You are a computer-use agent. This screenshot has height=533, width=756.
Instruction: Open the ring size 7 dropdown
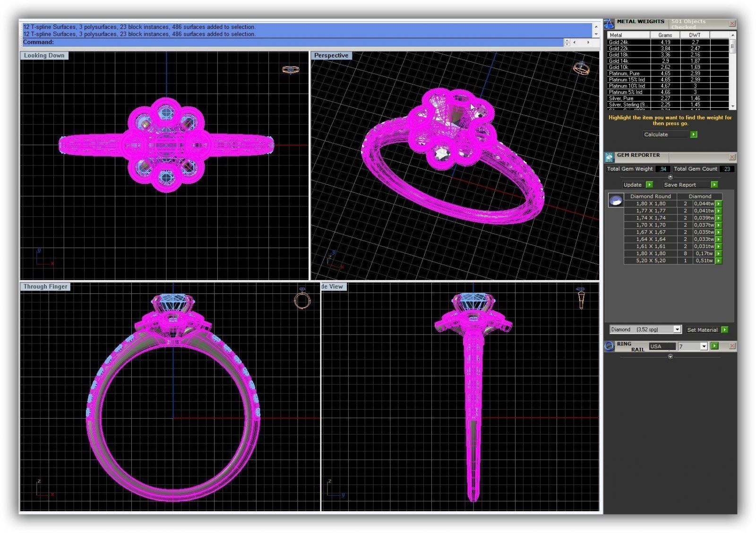click(x=704, y=347)
